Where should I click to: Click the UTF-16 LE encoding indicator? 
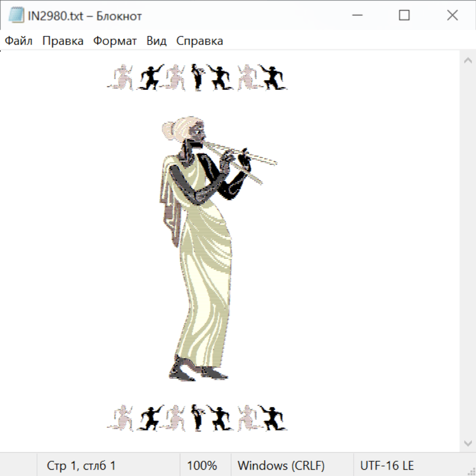(387, 465)
